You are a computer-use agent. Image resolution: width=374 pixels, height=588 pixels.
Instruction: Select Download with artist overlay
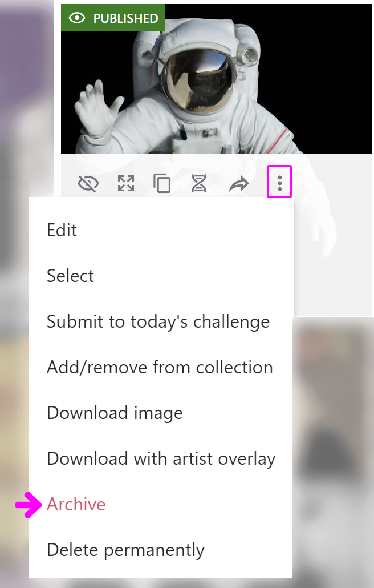[161, 458]
